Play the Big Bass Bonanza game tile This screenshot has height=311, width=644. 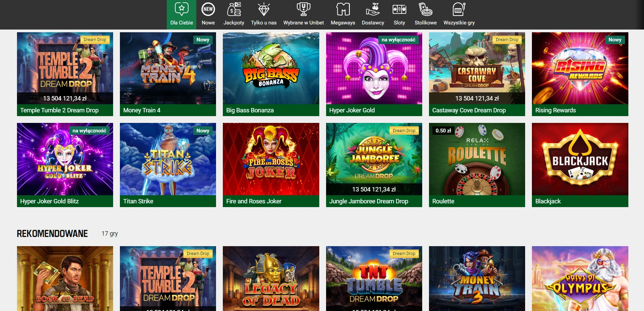tap(271, 74)
